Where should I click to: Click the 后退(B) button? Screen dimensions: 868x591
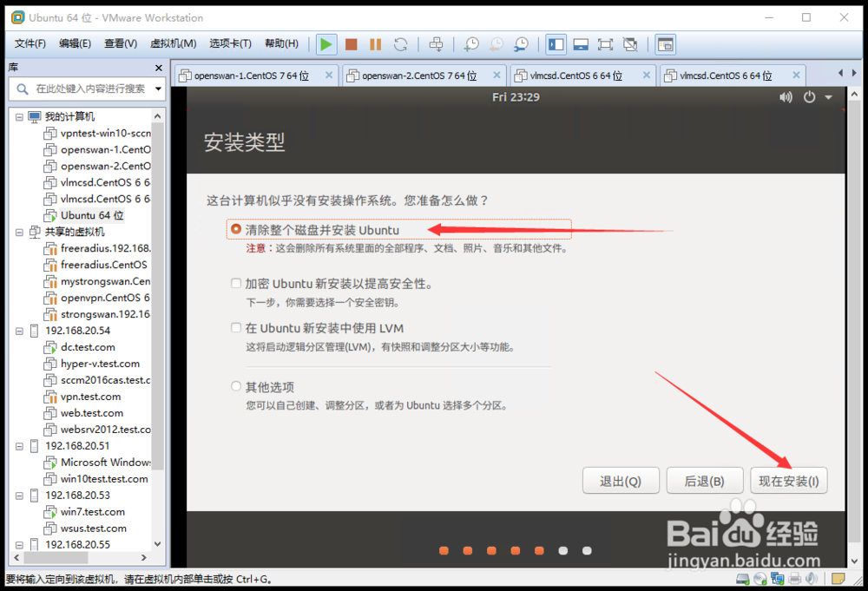click(x=705, y=480)
